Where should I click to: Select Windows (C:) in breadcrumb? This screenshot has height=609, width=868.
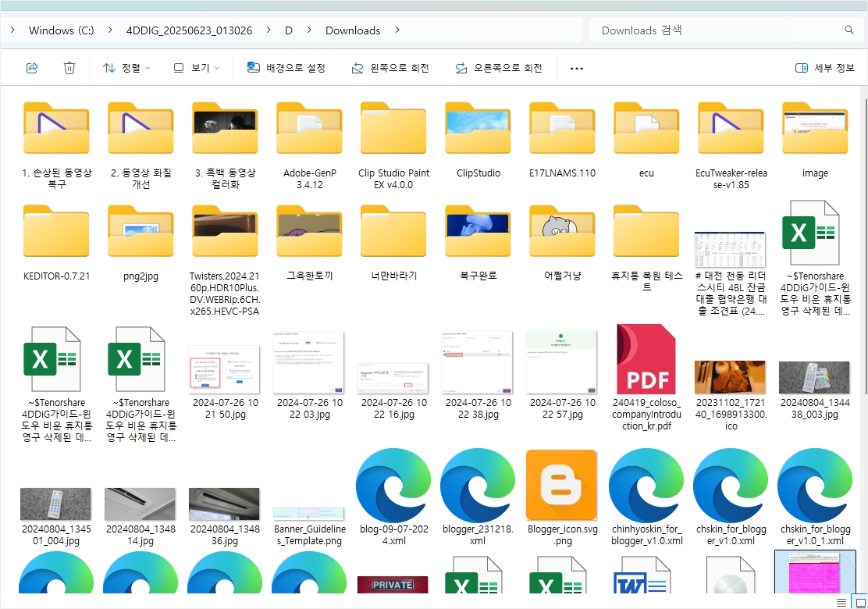tap(62, 30)
